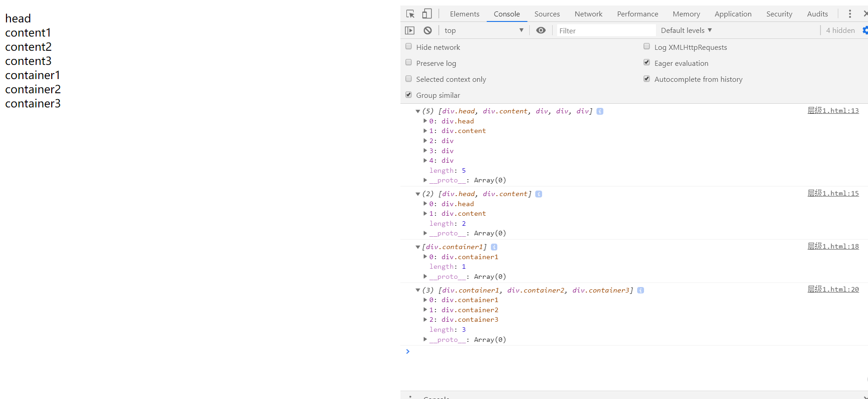The width and height of the screenshot is (868, 399).
Task: Expand item 3: div in first array
Action: 425,151
